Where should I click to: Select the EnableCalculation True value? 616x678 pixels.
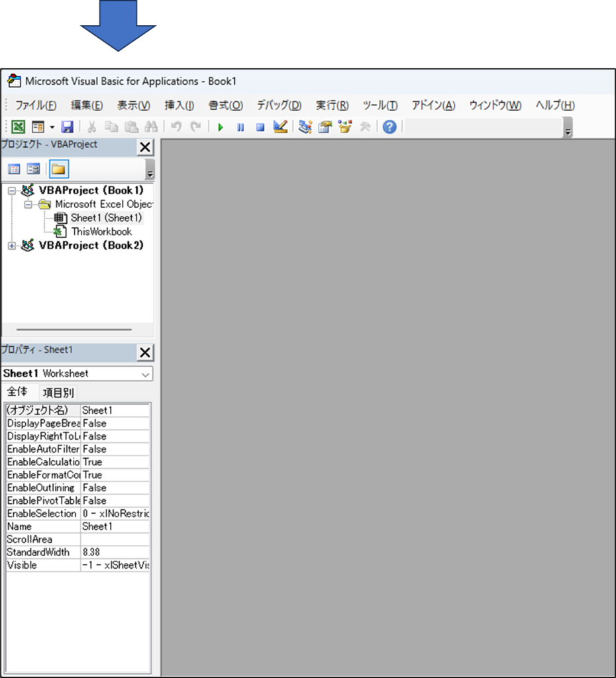point(115,461)
